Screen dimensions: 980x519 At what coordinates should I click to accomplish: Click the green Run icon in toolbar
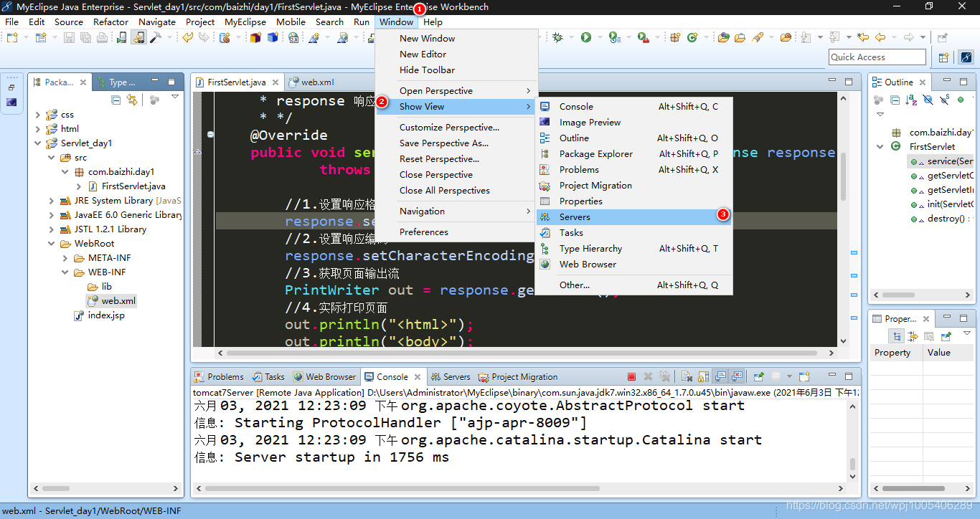(586, 37)
